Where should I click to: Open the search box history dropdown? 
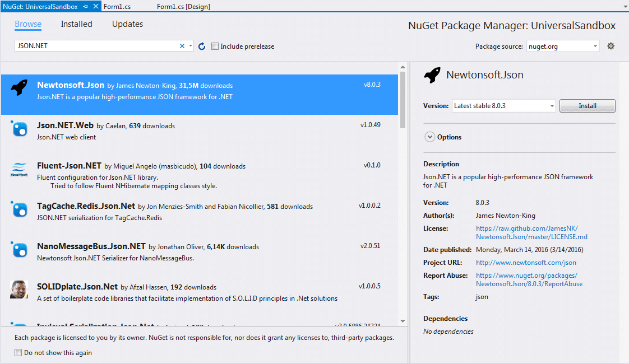click(x=191, y=46)
